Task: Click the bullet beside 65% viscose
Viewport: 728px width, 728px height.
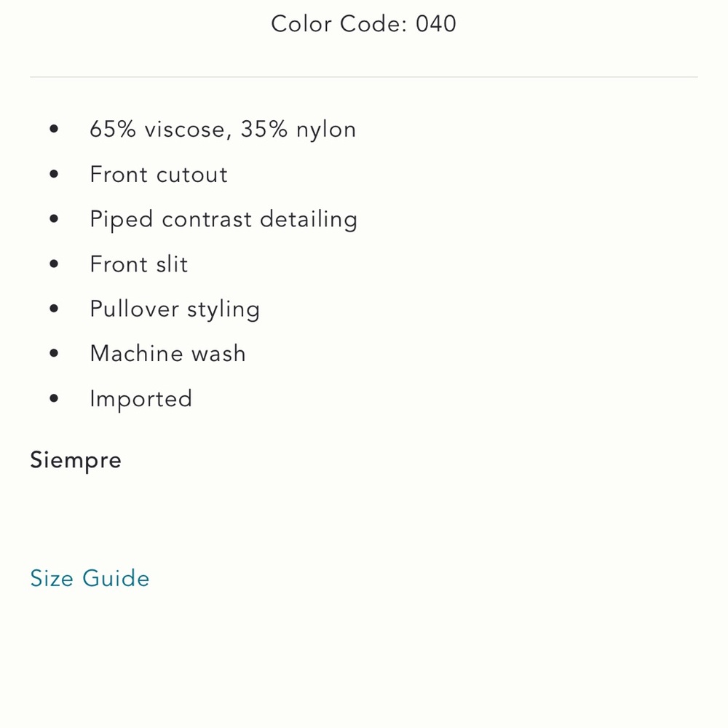Action: pyautogui.click(x=54, y=129)
